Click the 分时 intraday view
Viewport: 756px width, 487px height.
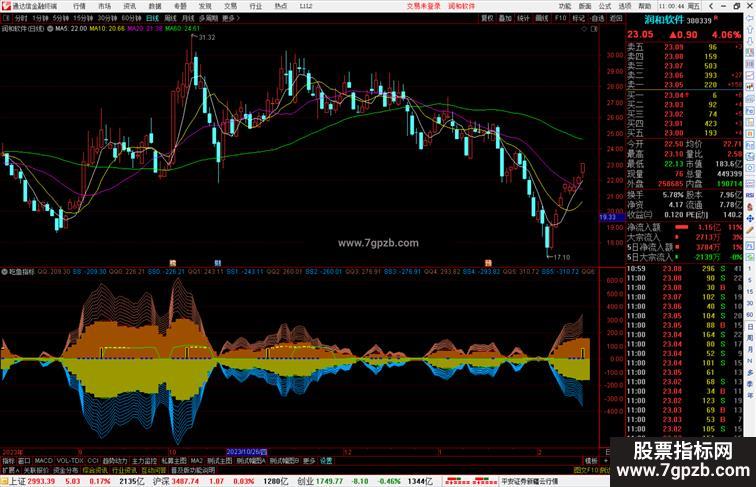point(21,18)
